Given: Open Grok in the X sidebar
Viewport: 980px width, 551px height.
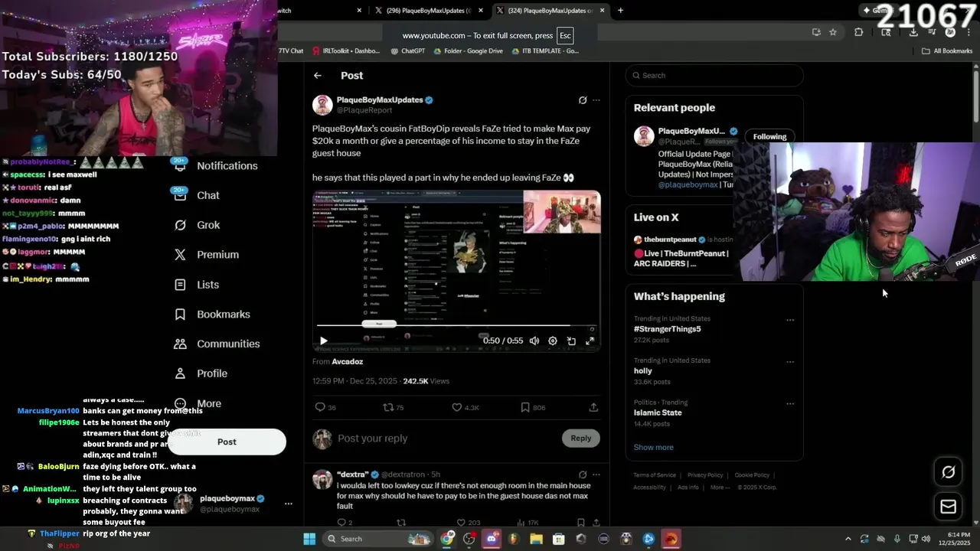Looking at the screenshot, I should click(198, 225).
